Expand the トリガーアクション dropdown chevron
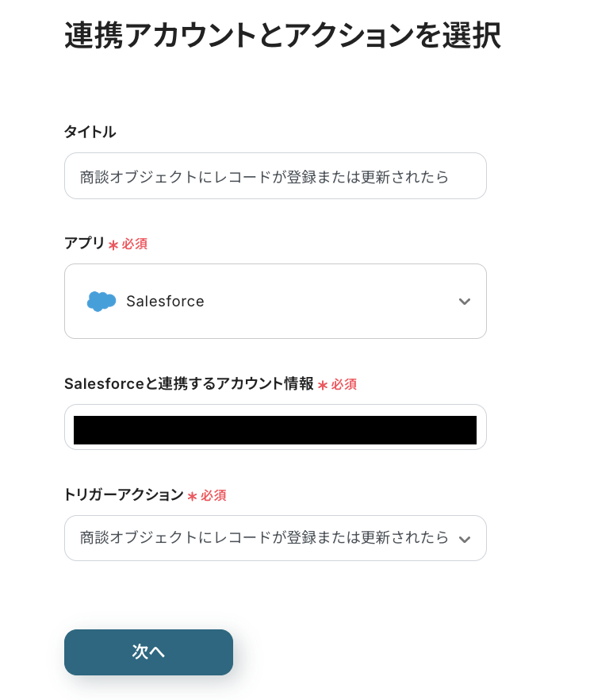The width and height of the screenshot is (590, 700). point(465,539)
